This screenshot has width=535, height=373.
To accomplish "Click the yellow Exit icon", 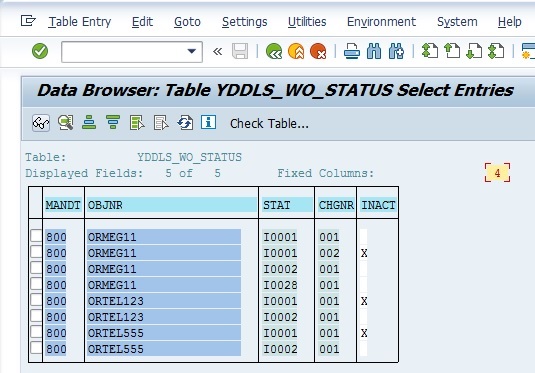I will 296,52.
